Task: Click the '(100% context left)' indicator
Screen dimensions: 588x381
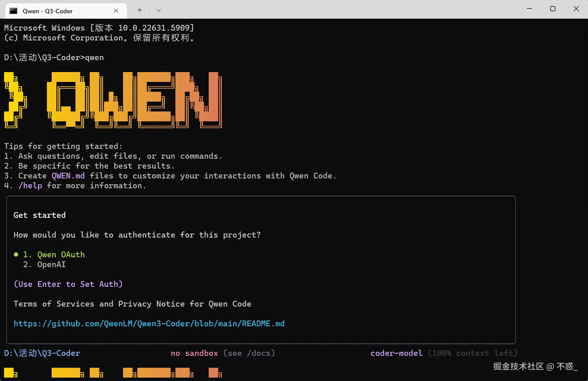Action: [x=473, y=353]
